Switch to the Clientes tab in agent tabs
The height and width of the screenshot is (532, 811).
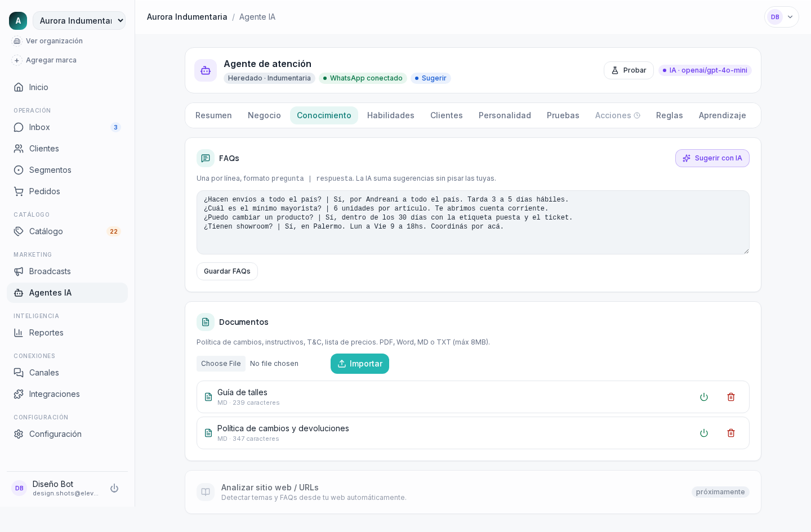[x=447, y=115]
